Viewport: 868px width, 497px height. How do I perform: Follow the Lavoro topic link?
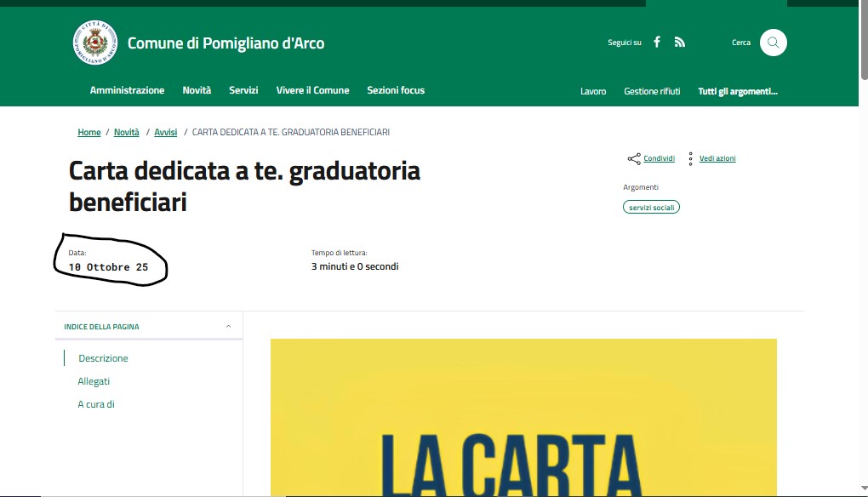[x=593, y=91]
